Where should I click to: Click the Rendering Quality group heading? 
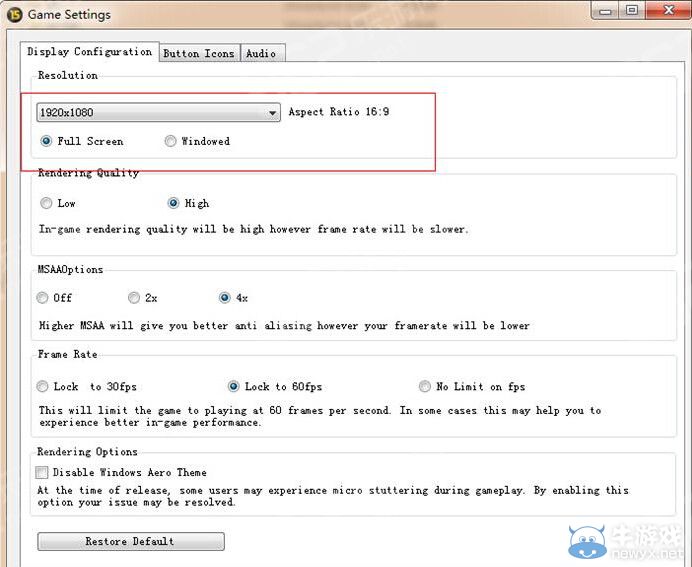pyautogui.click(x=88, y=173)
